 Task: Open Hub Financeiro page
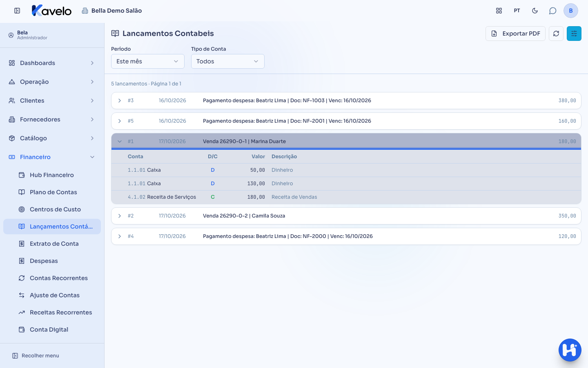pyautogui.click(x=52, y=175)
